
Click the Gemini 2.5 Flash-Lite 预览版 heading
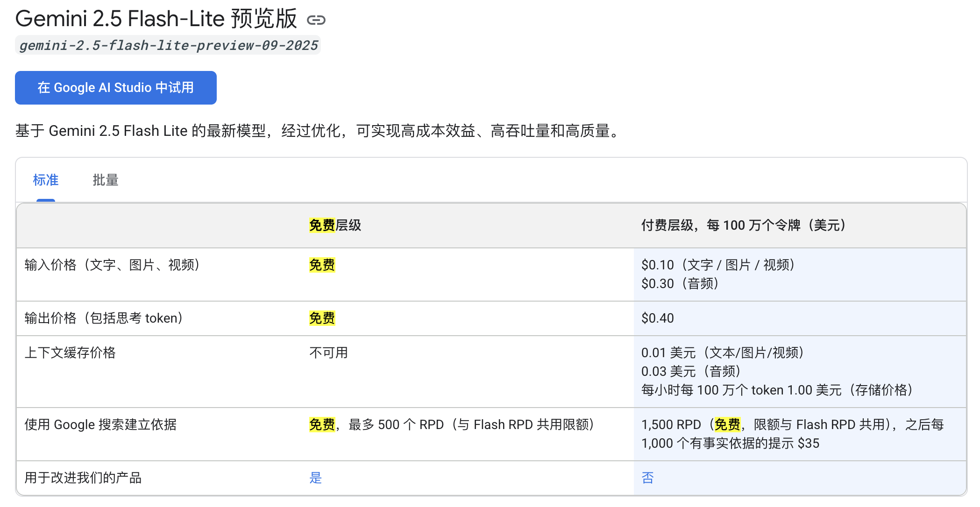tap(156, 19)
